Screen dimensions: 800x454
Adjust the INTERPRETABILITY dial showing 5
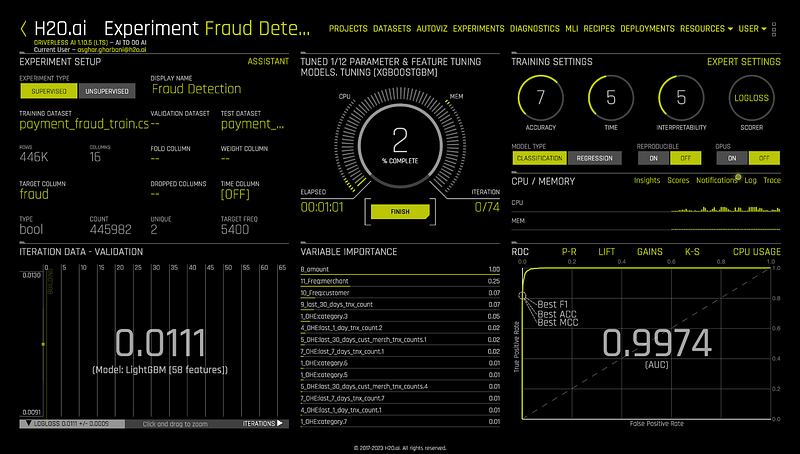click(x=681, y=97)
